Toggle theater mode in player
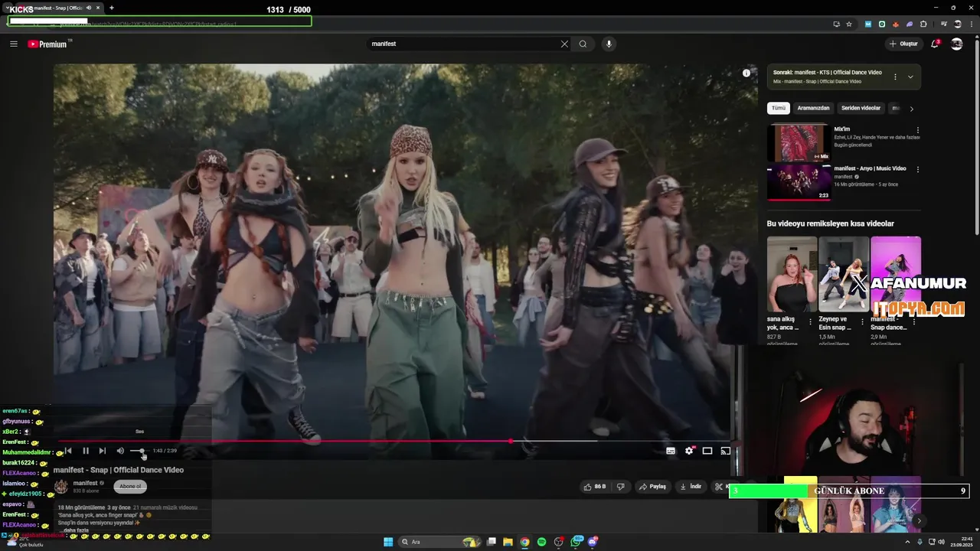 (x=707, y=451)
